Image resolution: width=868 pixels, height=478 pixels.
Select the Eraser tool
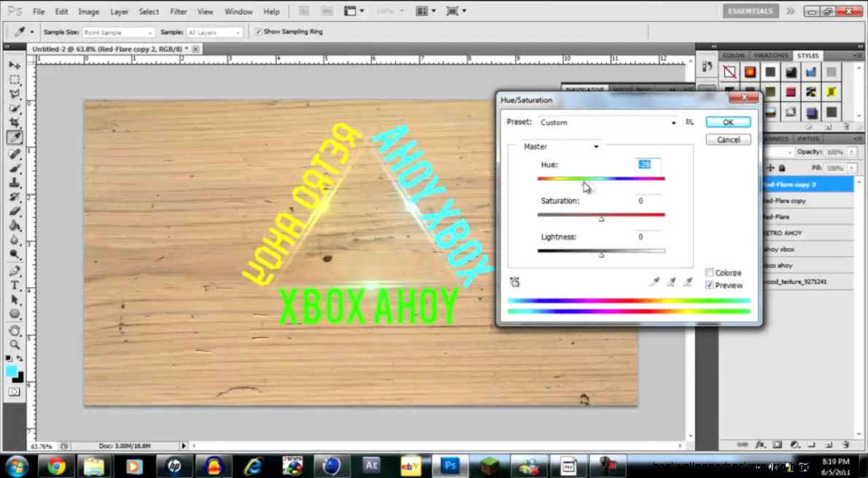click(15, 211)
